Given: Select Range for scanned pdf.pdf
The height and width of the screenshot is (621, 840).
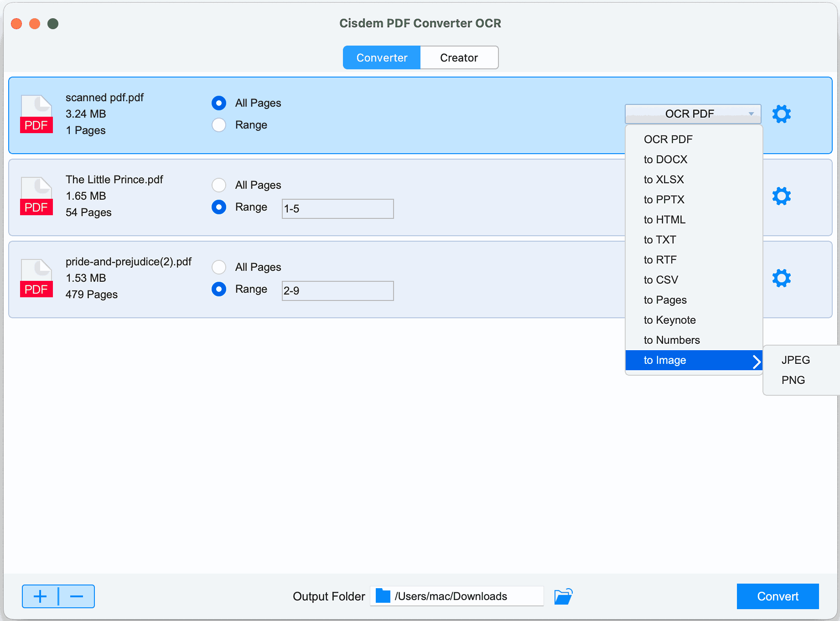Looking at the screenshot, I should click(219, 125).
